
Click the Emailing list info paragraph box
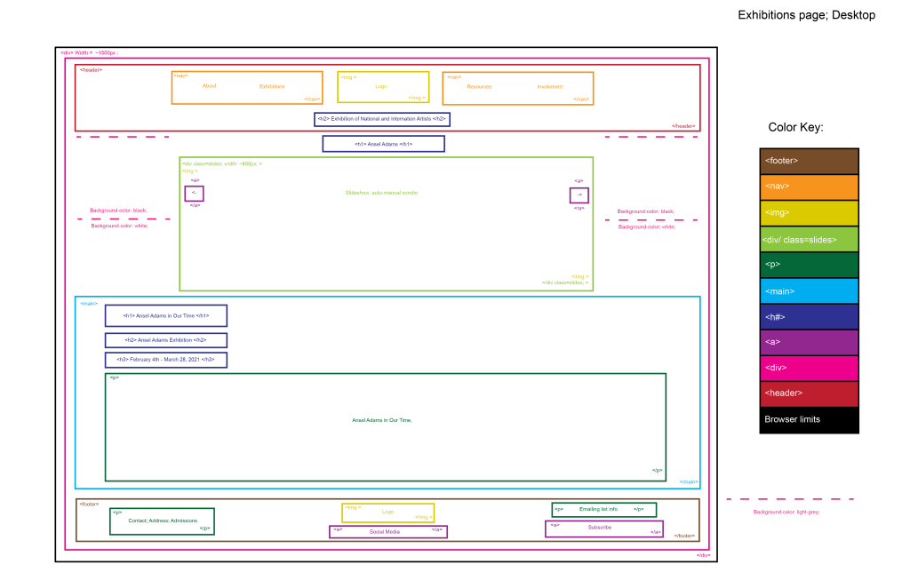point(603,509)
